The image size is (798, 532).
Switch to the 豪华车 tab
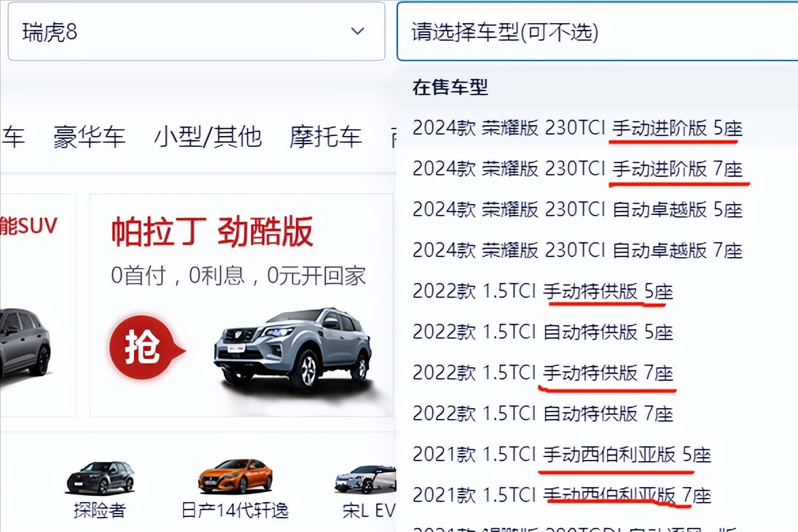pyautogui.click(x=89, y=137)
